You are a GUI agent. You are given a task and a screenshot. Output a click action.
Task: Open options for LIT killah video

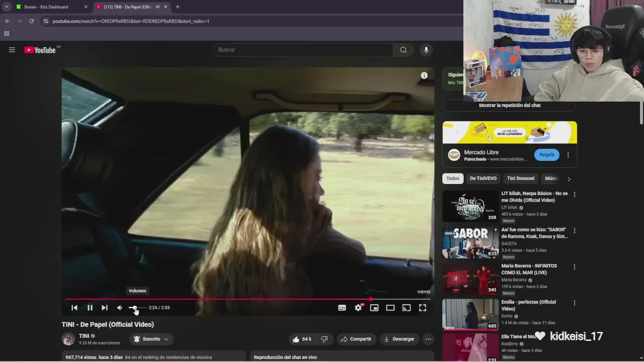tap(574, 194)
